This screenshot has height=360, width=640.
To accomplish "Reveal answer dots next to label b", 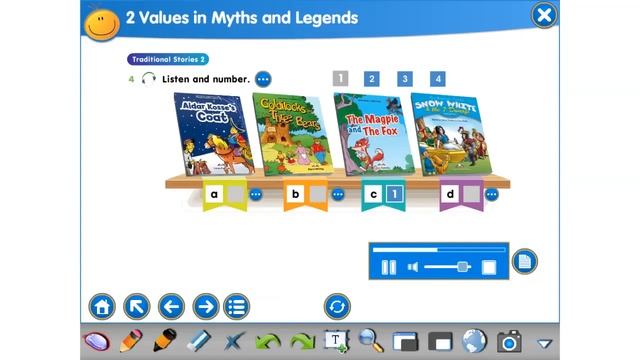I will (338, 194).
